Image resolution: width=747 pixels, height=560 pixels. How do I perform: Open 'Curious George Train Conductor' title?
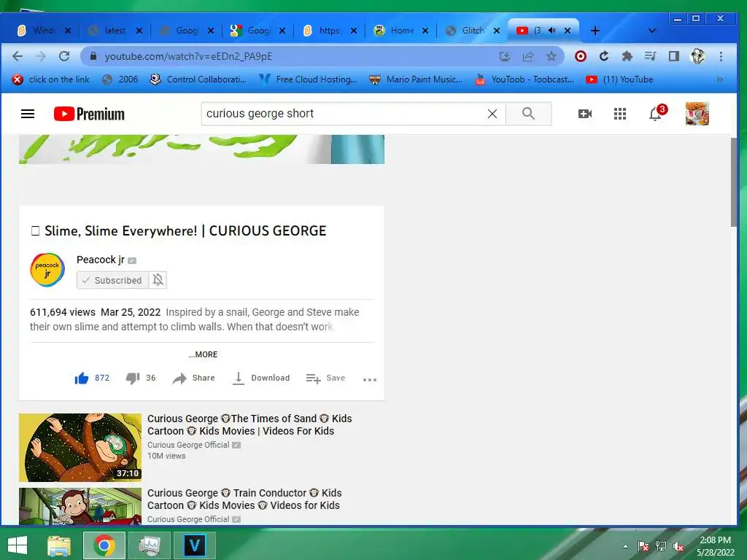click(x=244, y=499)
